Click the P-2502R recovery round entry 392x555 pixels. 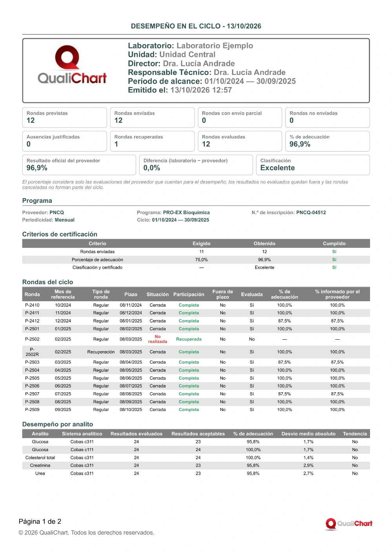click(32, 352)
